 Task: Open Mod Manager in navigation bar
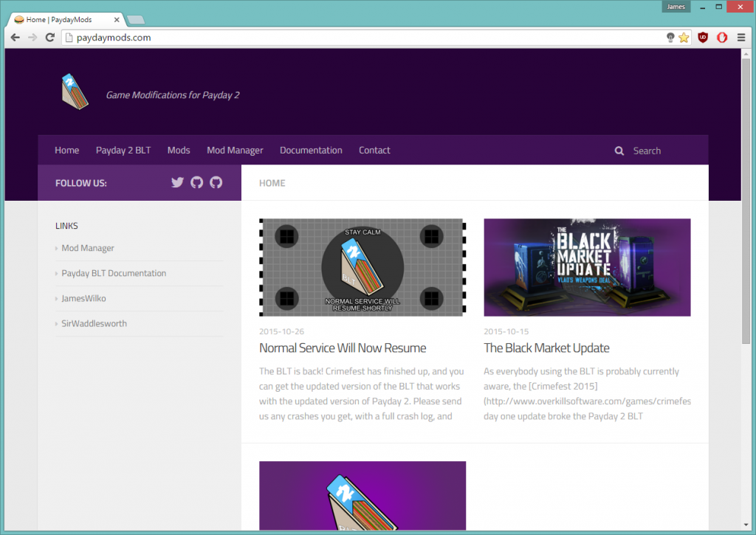(235, 151)
